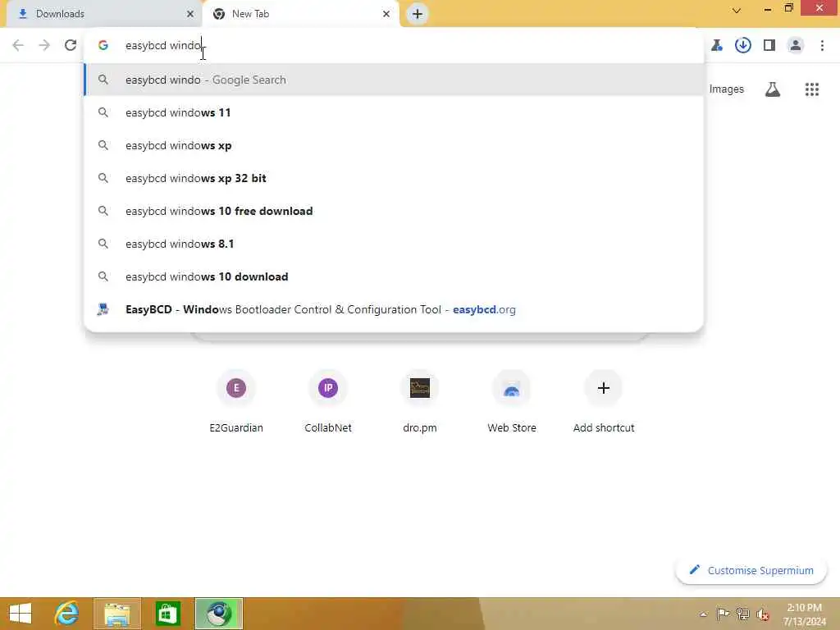Open the Windows Store taskbar icon
The height and width of the screenshot is (630, 840).
pyautogui.click(x=167, y=614)
